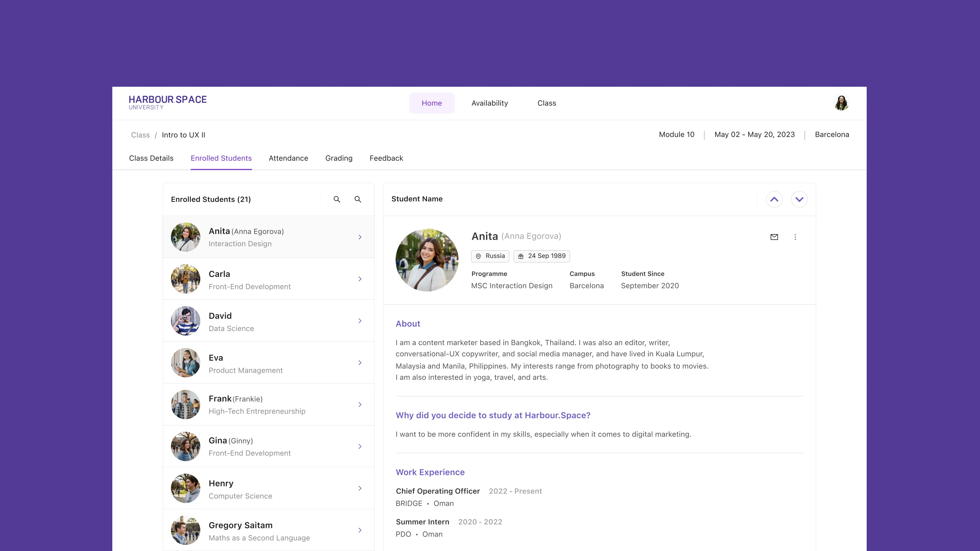Click the user profile avatar in header
Image resolution: width=980 pixels, height=551 pixels.
coord(841,103)
